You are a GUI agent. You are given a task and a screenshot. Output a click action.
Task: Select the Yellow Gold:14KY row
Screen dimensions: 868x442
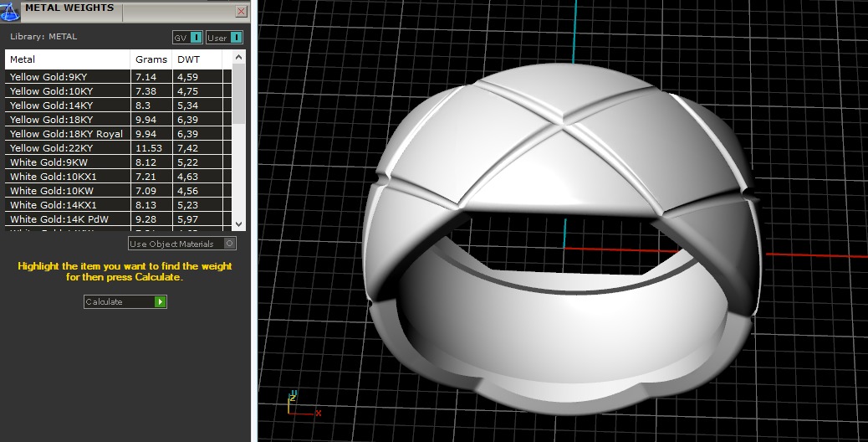(x=119, y=105)
